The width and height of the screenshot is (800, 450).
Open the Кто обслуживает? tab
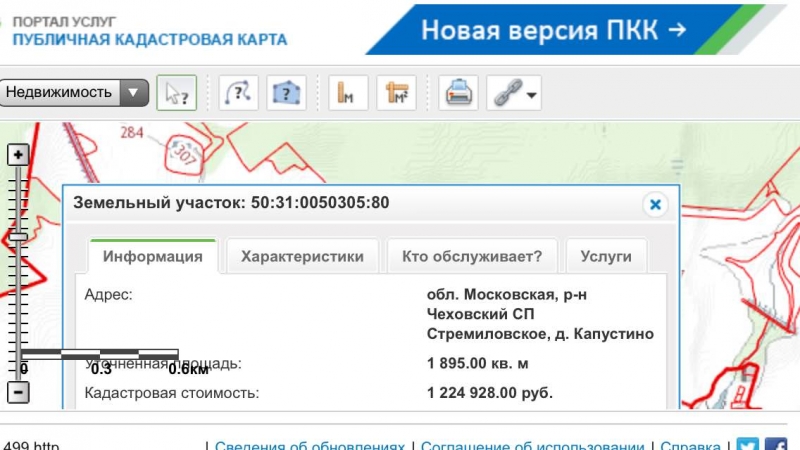(472, 256)
